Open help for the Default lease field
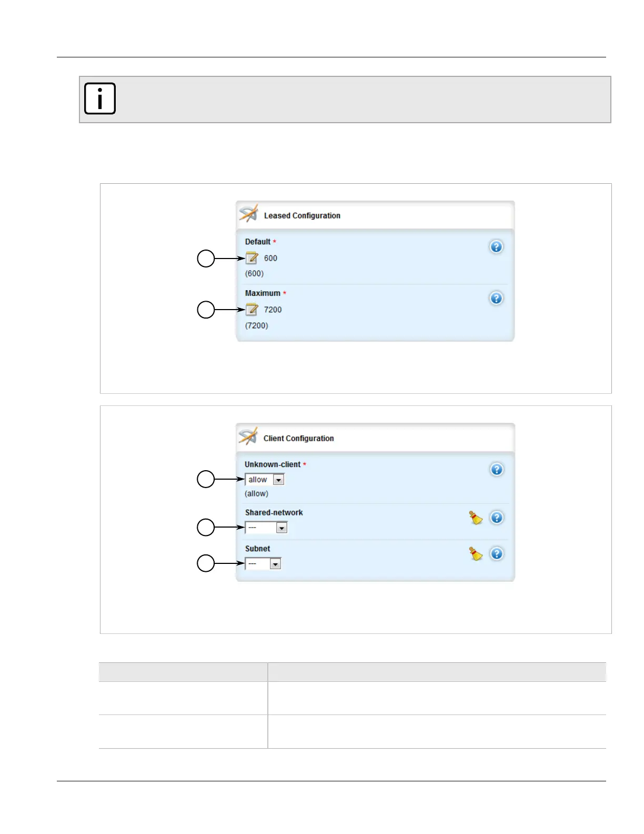644x834 pixels. point(496,247)
